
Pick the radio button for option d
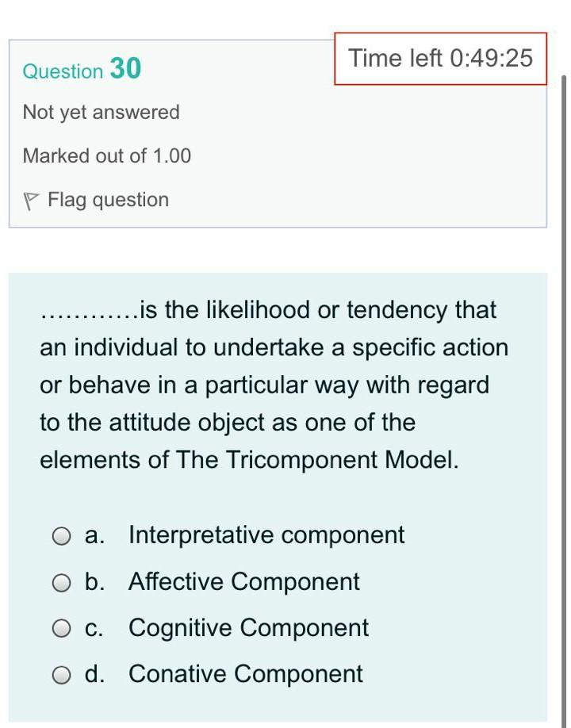62,676
